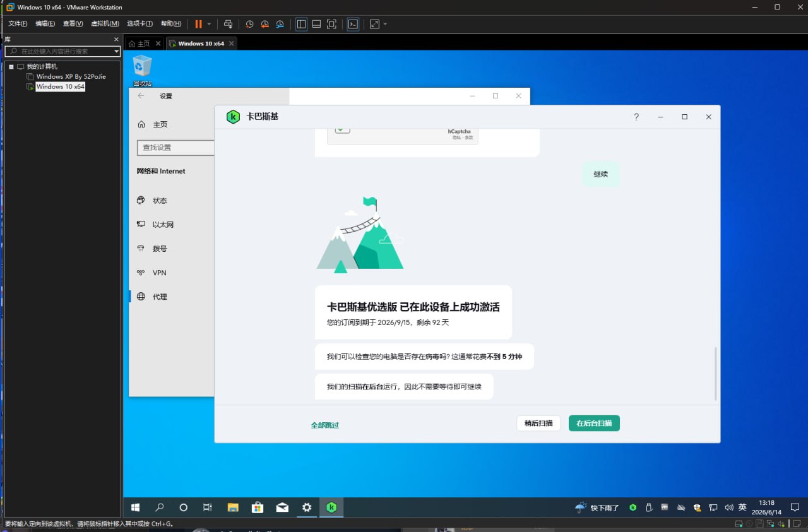Screen dimensions: 808x532
Task: Select Windows 10 x64 in the library tree
Action: [x=60, y=86]
